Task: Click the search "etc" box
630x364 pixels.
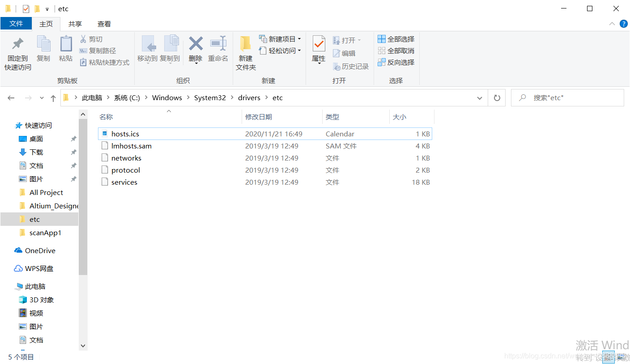Action: [x=567, y=98]
